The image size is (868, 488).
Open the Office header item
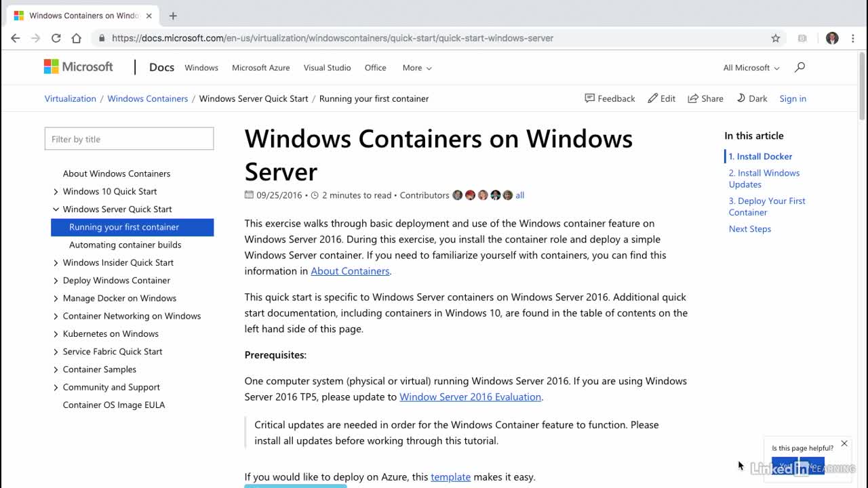point(375,68)
